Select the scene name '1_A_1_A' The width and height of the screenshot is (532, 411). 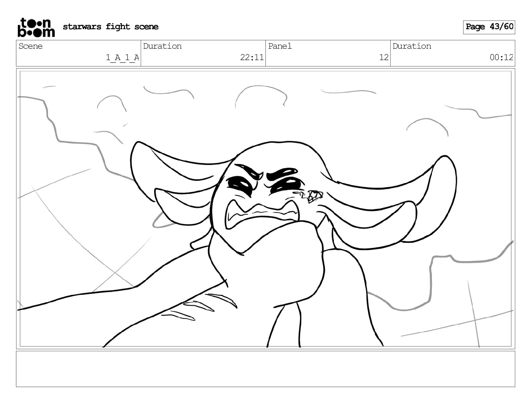122,58
